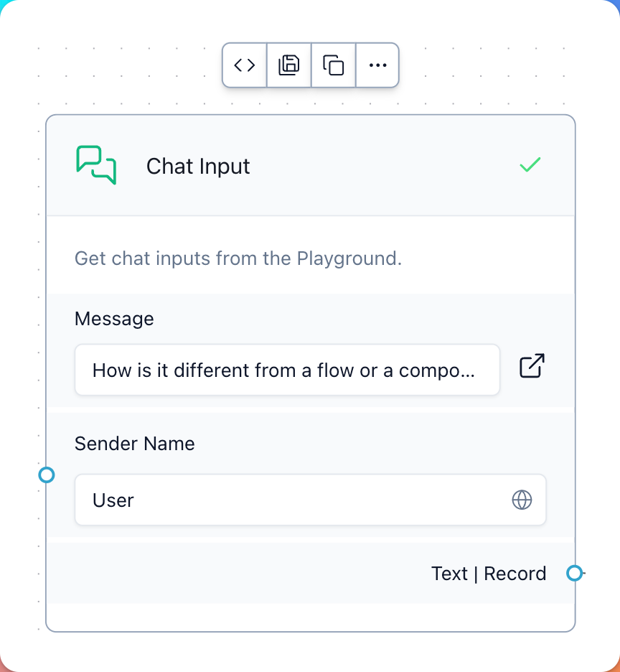Open the three-dots more options menu
Image resolution: width=620 pixels, height=672 pixels.
point(377,65)
